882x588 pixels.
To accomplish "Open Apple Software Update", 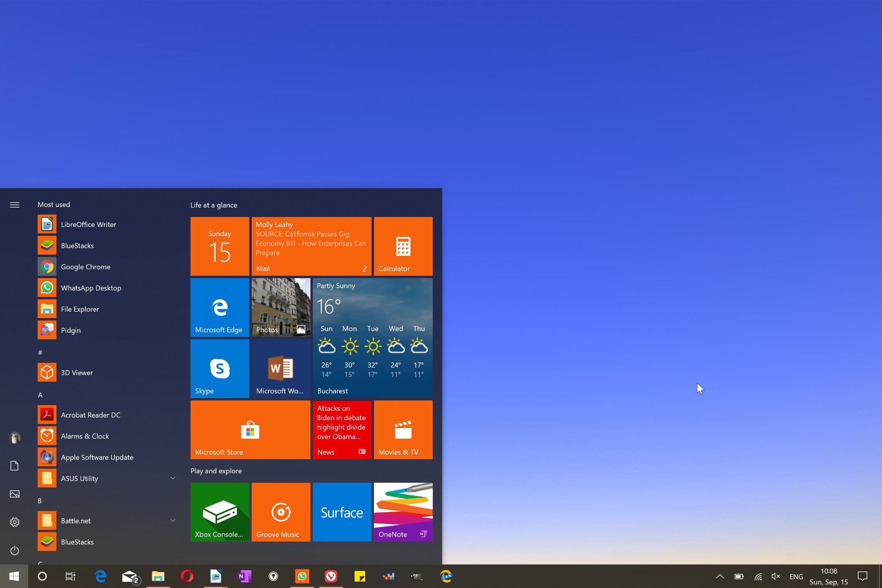I will [107, 457].
